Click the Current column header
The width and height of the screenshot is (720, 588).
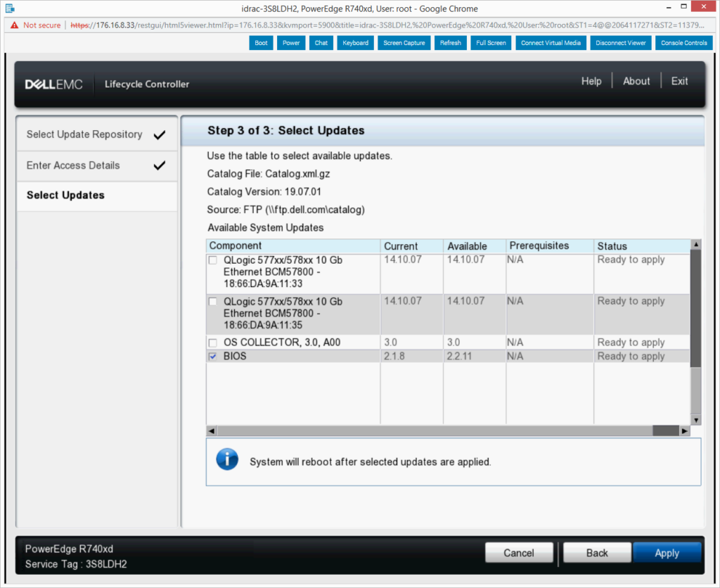pyautogui.click(x=412, y=245)
